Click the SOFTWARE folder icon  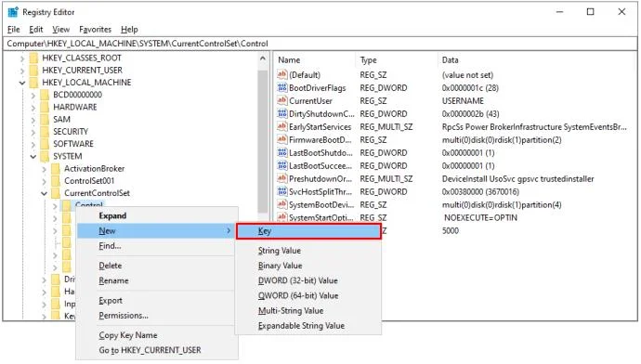(x=45, y=144)
